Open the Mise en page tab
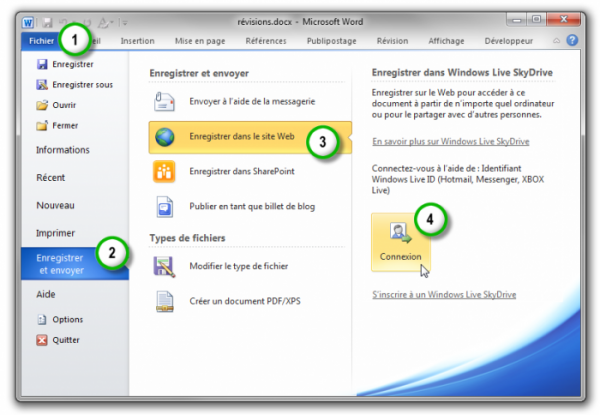The height and width of the screenshot is (415, 600). pyautogui.click(x=200, y=41)
